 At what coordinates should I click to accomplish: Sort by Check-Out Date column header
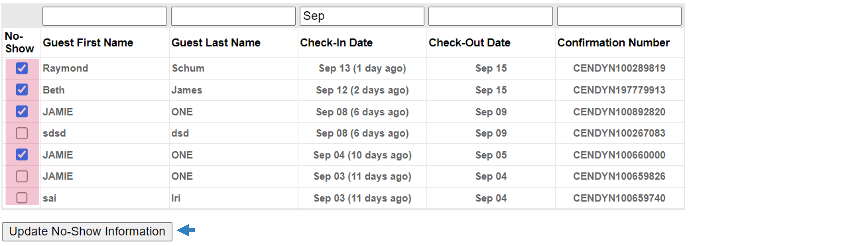coord(469,43)
